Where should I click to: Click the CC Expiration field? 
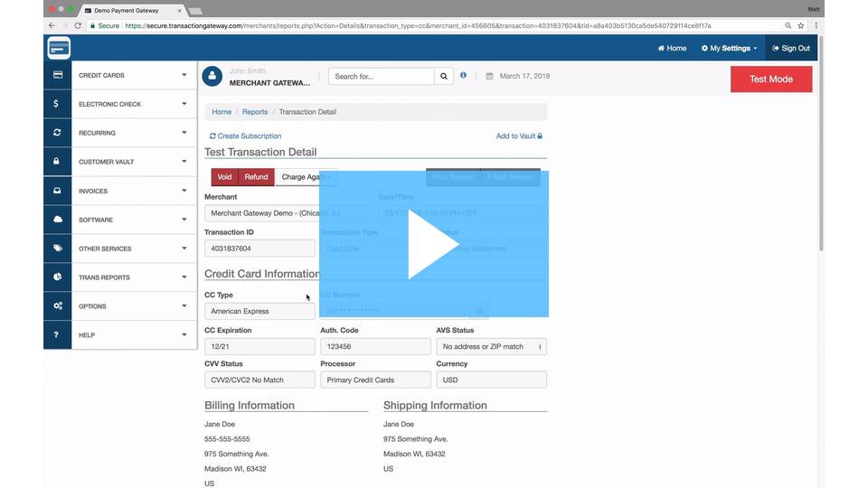[259, 346]
